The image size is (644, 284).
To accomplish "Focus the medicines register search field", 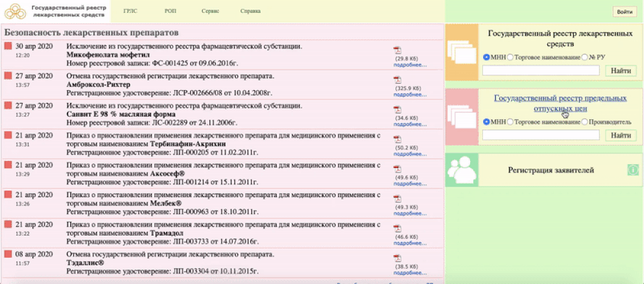I will click(540, 71).
